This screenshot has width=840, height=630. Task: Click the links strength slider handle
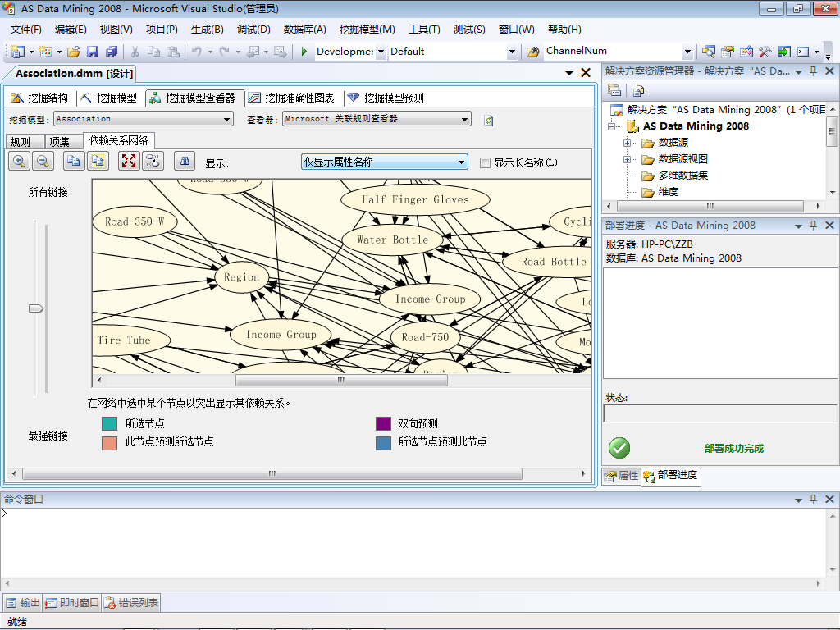[x=36, y=308]
